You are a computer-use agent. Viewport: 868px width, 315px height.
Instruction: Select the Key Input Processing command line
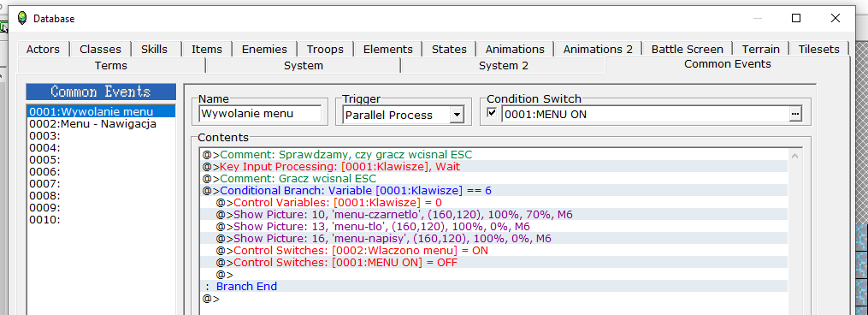click(x=493, y=166)
